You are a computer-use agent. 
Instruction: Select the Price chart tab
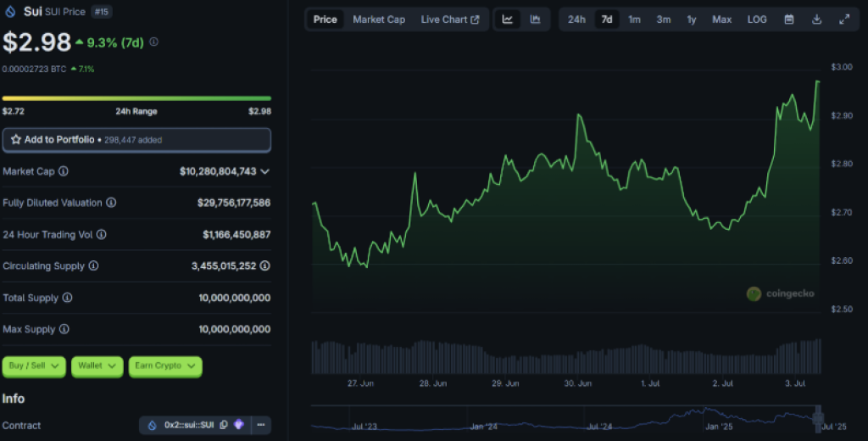pos(325,20)
